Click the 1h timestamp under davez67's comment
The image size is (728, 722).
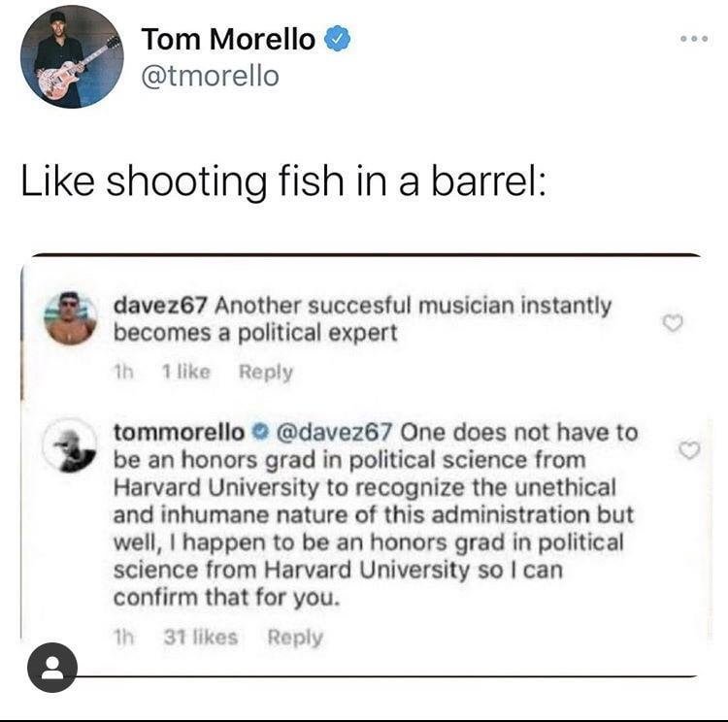[x=124, y=372]
